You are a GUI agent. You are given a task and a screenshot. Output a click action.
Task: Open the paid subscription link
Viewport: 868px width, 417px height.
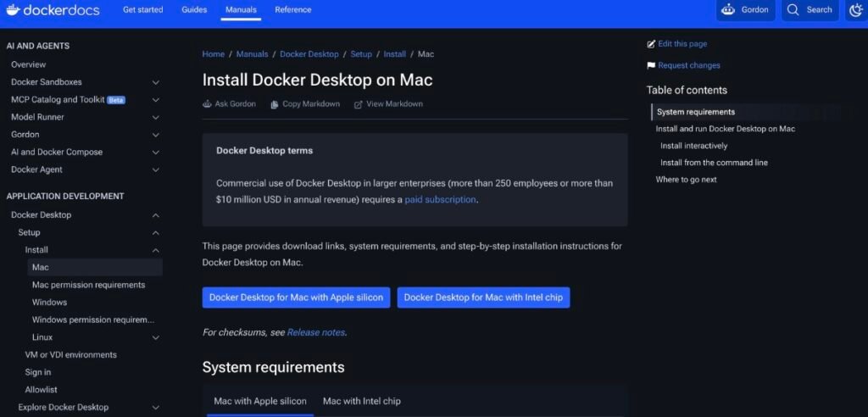coord(440,199)
